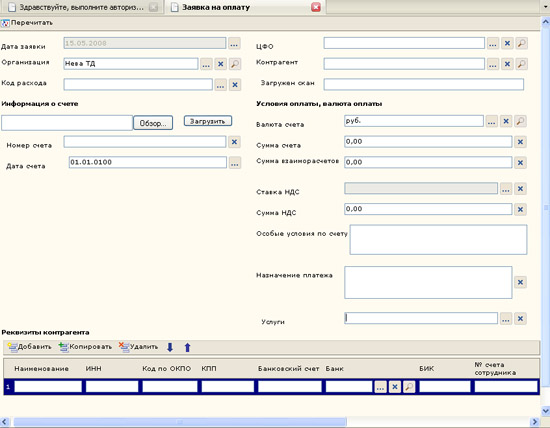
Task: Open the search magnifier next to Контрагент
Action: click(x=522, y=64)
